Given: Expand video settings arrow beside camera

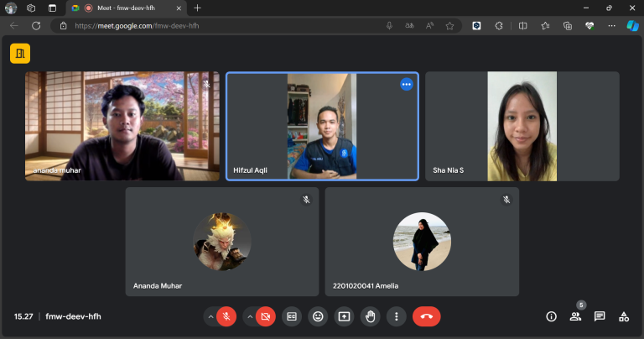Looking at the screenshot, I should (250, 317).
